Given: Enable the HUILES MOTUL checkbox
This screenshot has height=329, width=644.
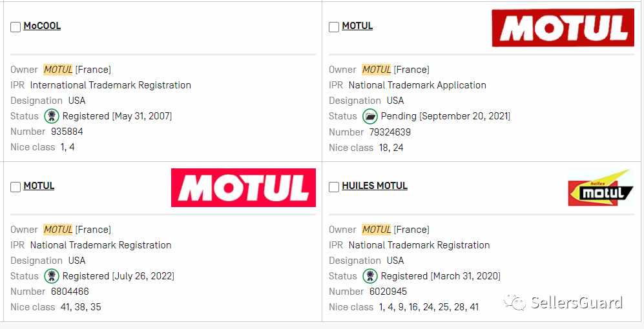Looking at the screenshot, I should (x=334, y=187).
